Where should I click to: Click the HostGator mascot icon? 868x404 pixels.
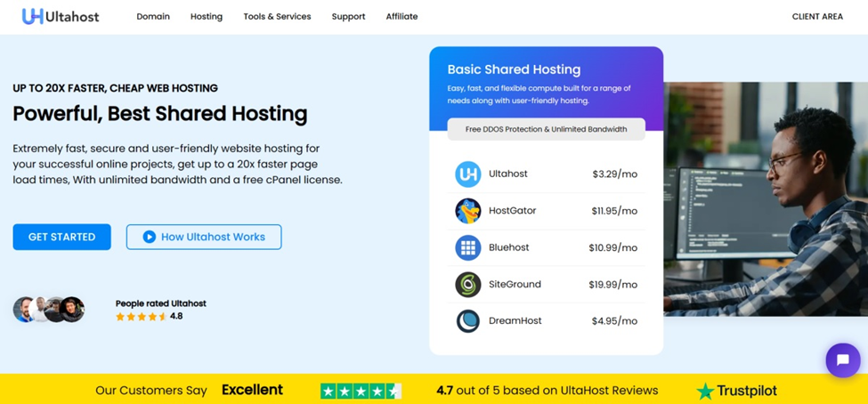tap(467, 211)
